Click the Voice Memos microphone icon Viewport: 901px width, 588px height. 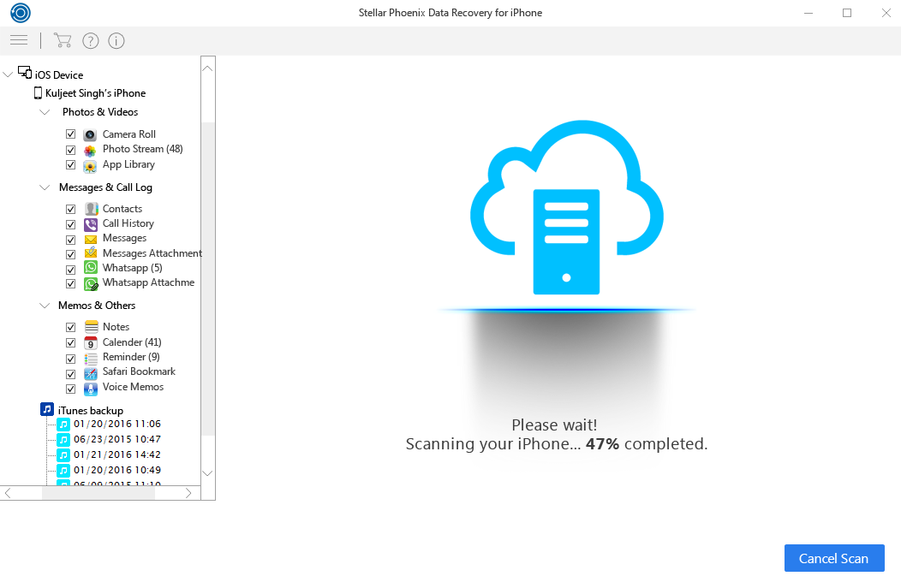tap(91, 389)
